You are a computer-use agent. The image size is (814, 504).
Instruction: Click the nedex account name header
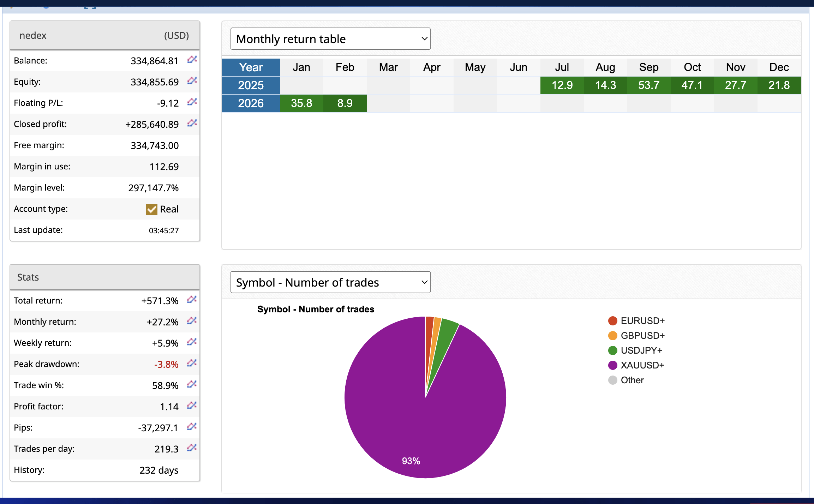pyautogui.click(x=33, y=35)
